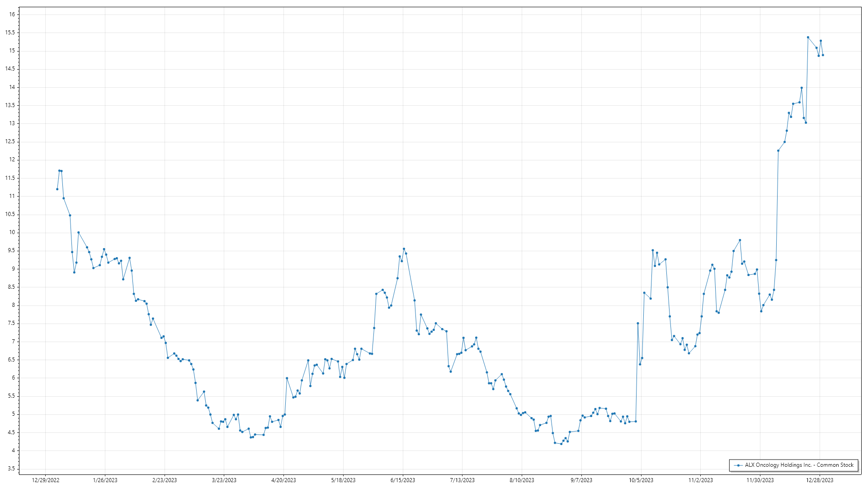Click the last data point of the series
Image resolution: width=868 pixels, height=488 pixels.
click(823, 55)
